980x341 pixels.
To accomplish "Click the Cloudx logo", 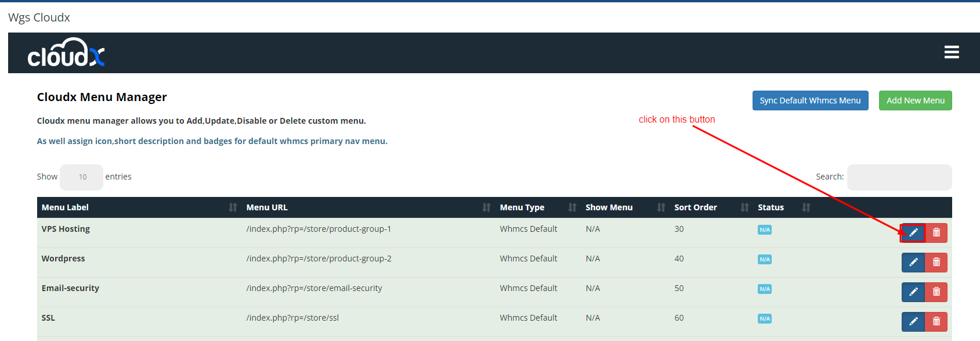I will point(66,53).
